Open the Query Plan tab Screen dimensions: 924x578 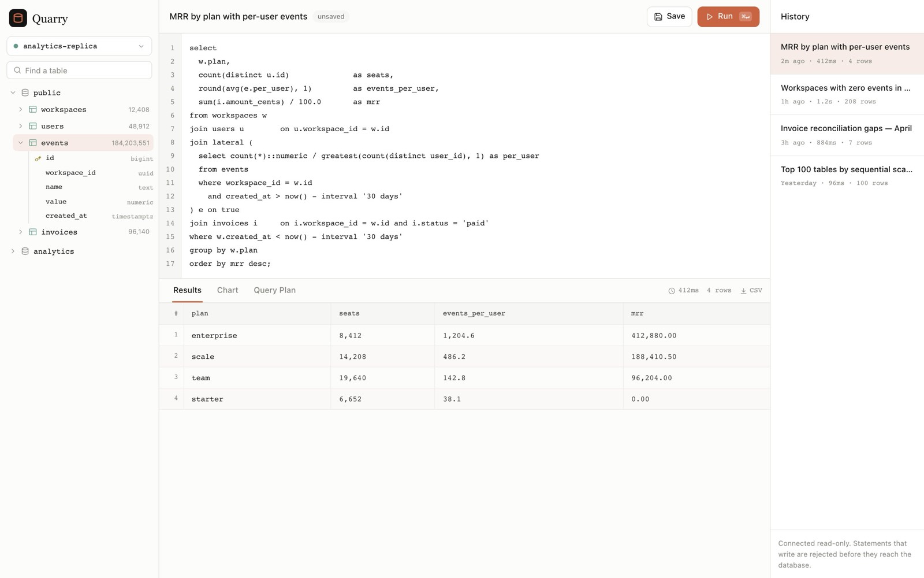tap(274, 290)
